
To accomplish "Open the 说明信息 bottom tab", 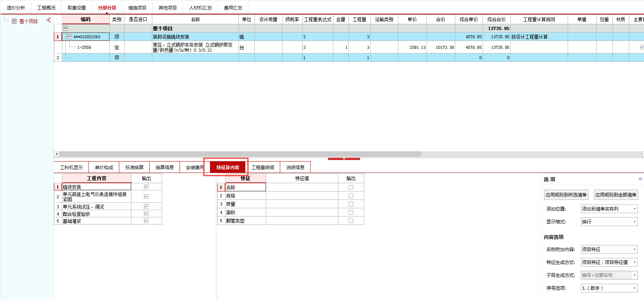I will pos(295,167).
